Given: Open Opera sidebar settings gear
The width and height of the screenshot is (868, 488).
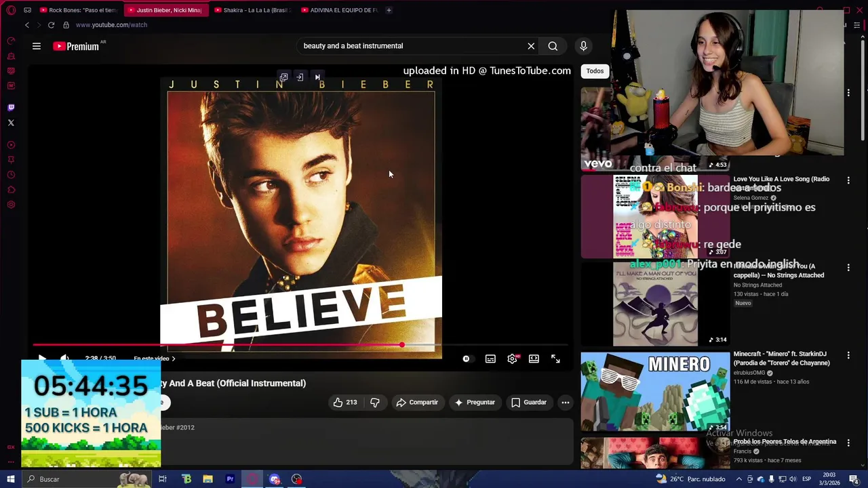Looking at the screenshot, I should [x=11, y=205].
